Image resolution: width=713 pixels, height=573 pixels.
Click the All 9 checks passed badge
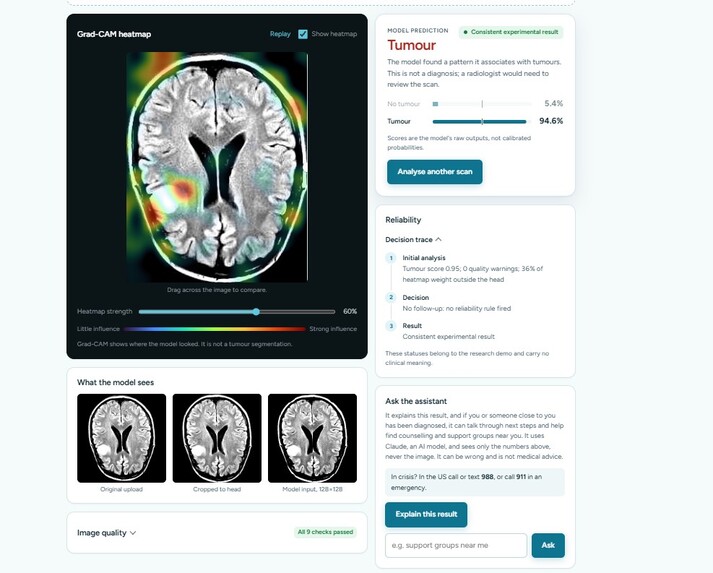coord(325,532)
